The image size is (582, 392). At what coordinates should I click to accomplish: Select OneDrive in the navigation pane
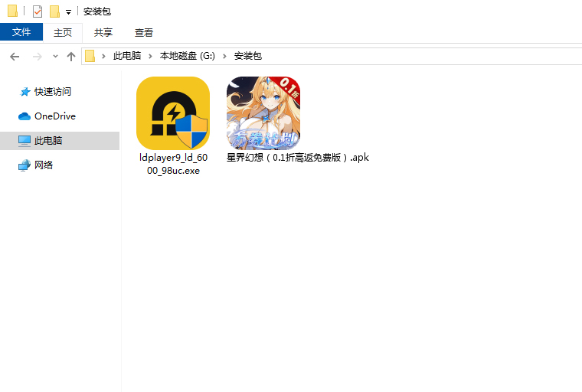54,116
